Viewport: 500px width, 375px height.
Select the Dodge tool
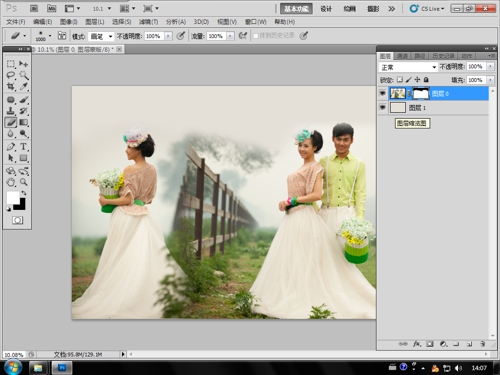coord(23,134)
